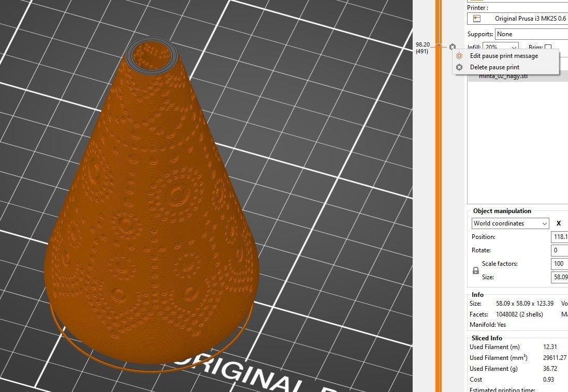The height and width of the screenshot is (392, 568).
Task: Click the Size 58.09 x 58.09 x 123.39 value
Action: pyautogui.click(x=525, y=304)
